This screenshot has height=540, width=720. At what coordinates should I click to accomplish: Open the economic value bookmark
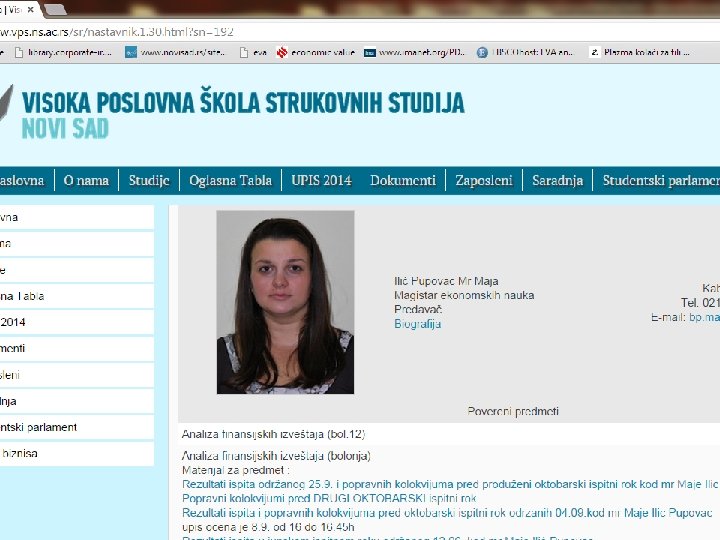coord(316,52)
